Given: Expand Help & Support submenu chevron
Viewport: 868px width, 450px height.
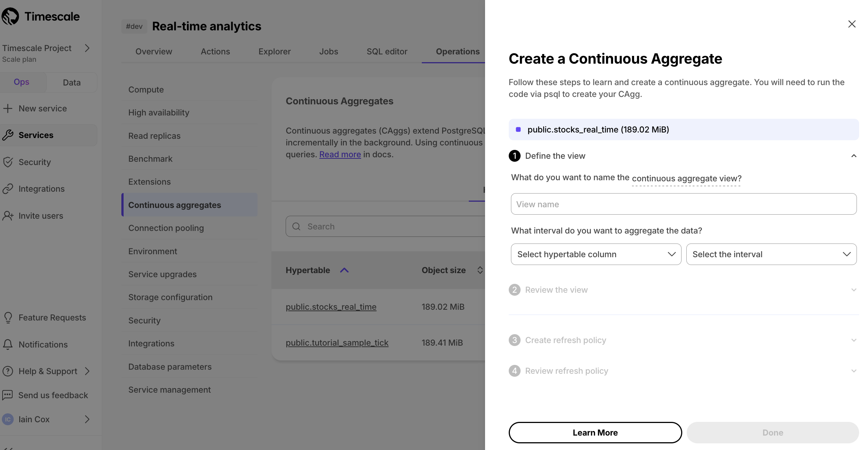Looking at the screenshot, I should point(87,371).
